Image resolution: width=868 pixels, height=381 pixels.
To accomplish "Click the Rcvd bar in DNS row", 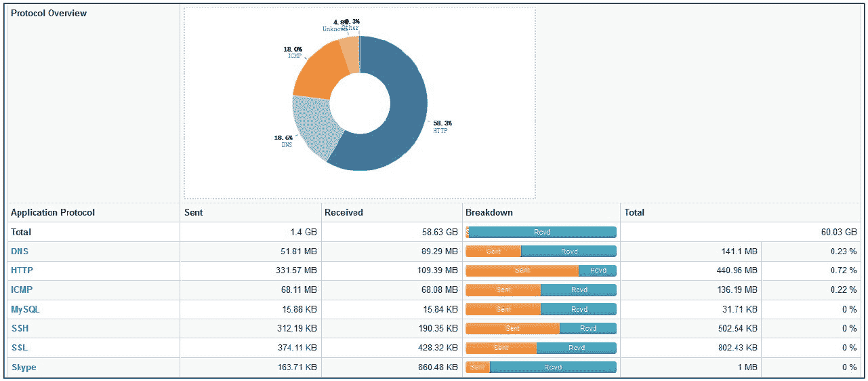I will [569, 252].
